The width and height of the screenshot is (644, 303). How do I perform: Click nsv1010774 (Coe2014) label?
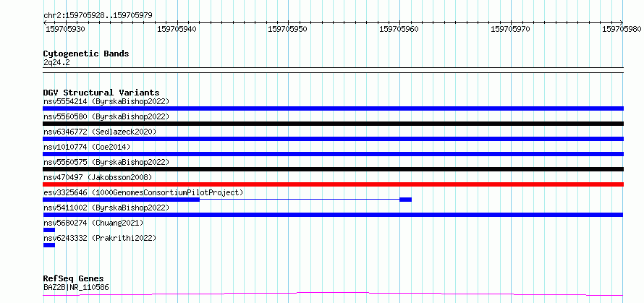[87, 147]
